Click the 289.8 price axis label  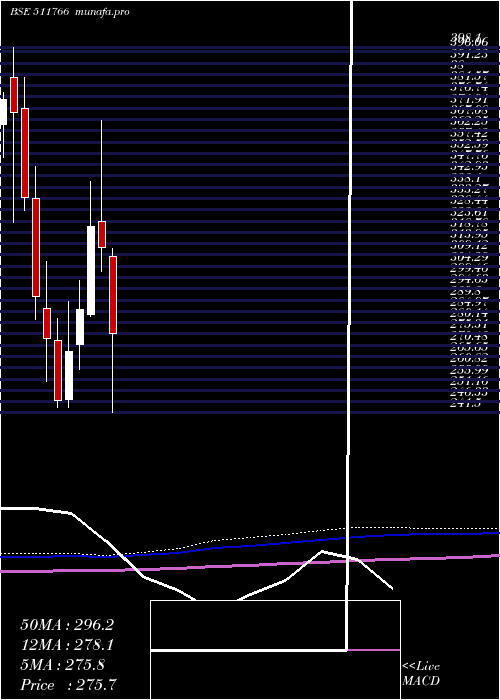(466, 292)
